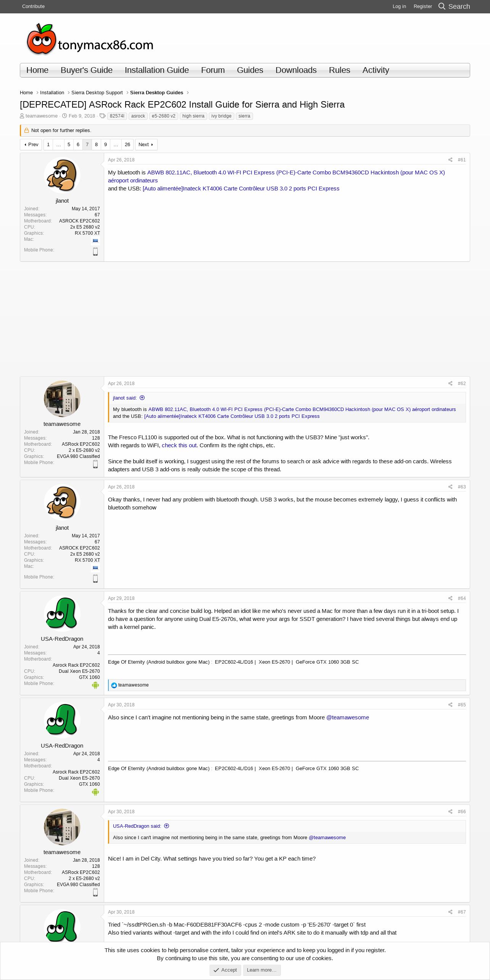Click share icon on post #61
Image resolution: width=490 pixels, height=980 pixels.
point(450,160)
